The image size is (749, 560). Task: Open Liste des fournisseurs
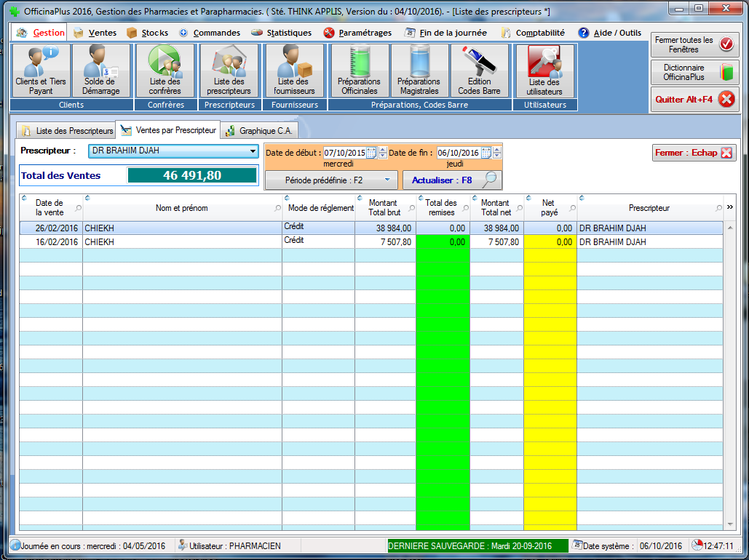[x=294, y=71]
